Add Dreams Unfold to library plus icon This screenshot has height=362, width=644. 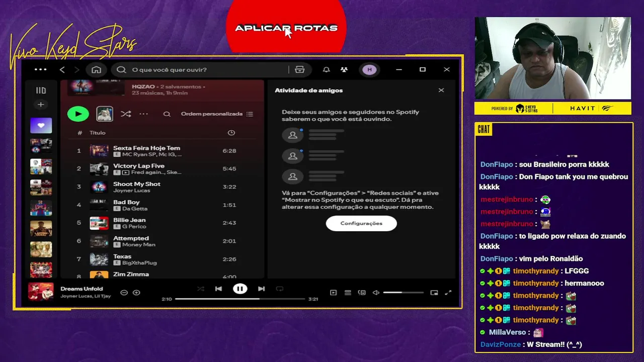pyautogui.click(x=136, y=293)
